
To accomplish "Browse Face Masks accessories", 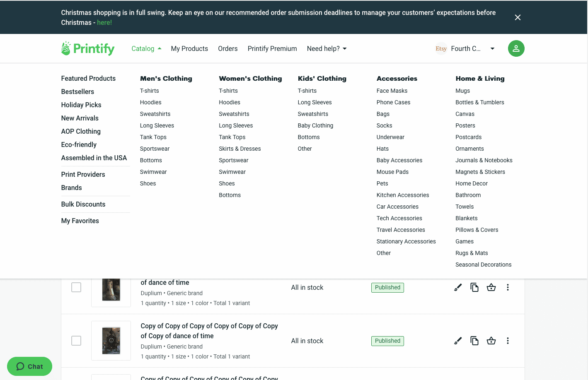I will (392, 91).
